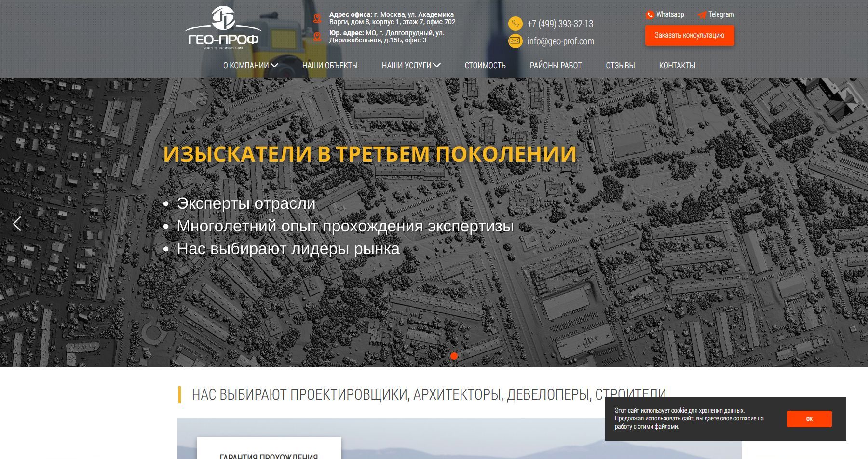
Task: Open the НАШИ ОБЪЕКТЫ page
Action: (x=330, y=66)
